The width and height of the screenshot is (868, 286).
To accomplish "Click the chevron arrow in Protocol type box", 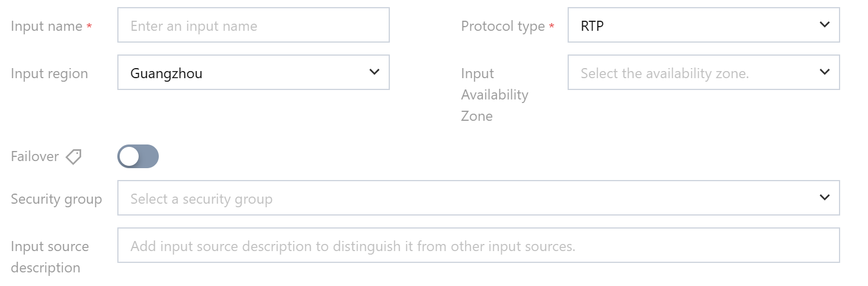I will point(824,25).
